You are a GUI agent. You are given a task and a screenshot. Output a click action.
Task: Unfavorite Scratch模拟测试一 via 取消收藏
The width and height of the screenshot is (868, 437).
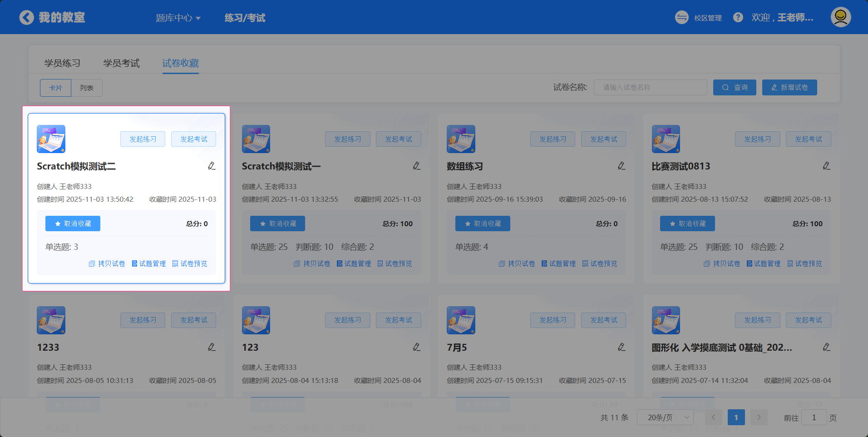pyautogui.click(x=277, y=223)
